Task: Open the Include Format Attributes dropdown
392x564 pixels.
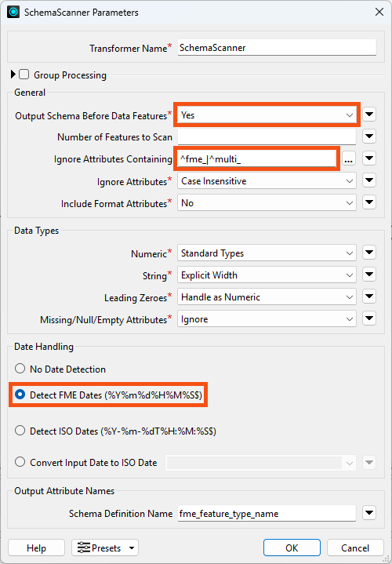Action: click(x=267, y=203)
